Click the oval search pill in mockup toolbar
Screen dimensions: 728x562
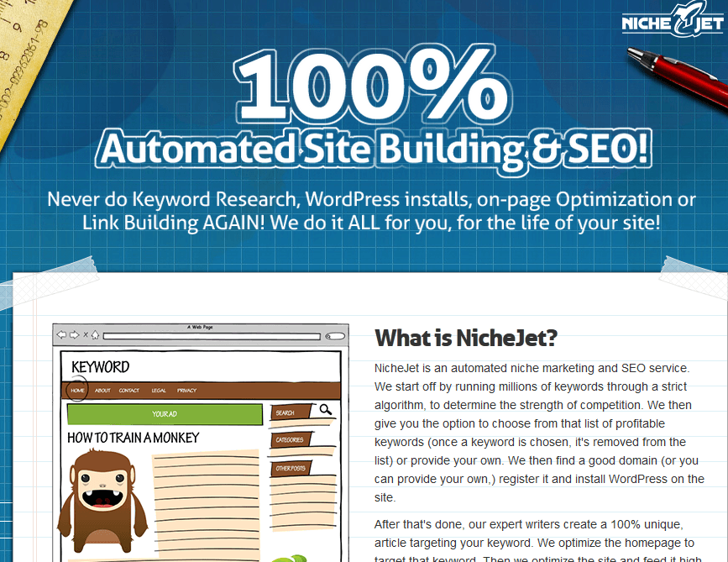[335, 336]
